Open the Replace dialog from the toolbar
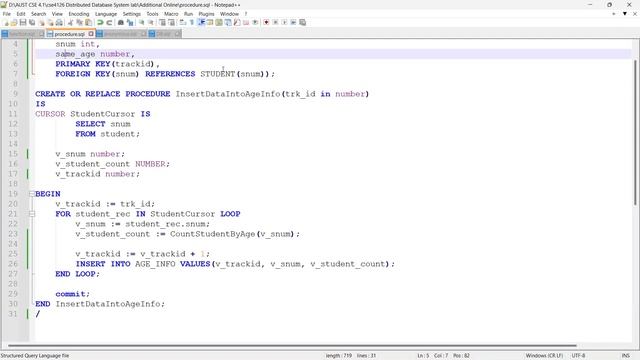The height and width of the screenshot is (360, 640). point(130,22)
